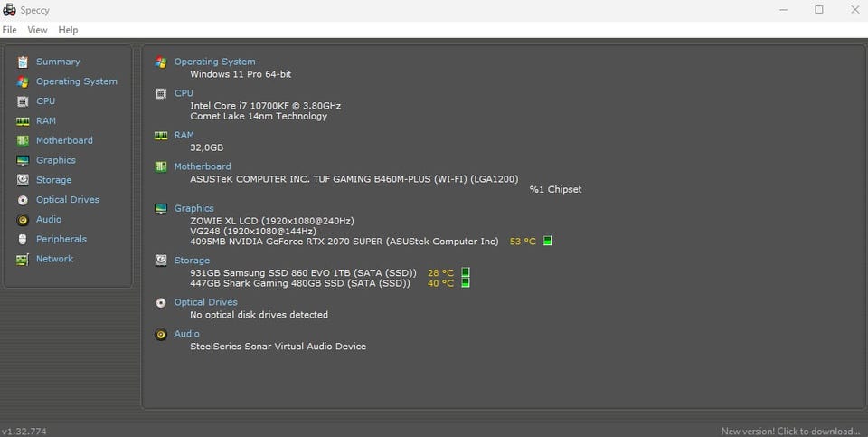Click the Network card icon in sidebar
Viewport: 868px width, 437px height.
[23, 259]
